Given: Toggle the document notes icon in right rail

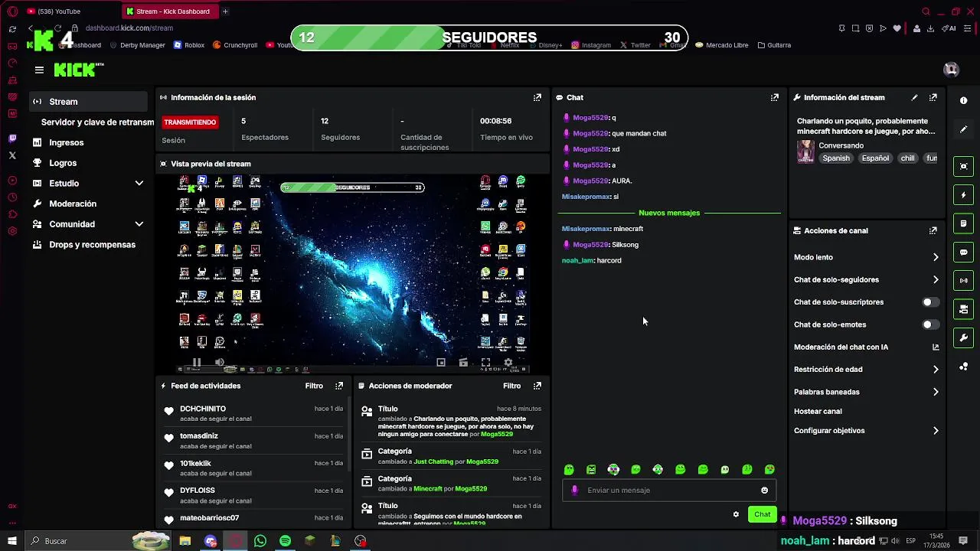Looking at the screenshot, I should 964,223.
